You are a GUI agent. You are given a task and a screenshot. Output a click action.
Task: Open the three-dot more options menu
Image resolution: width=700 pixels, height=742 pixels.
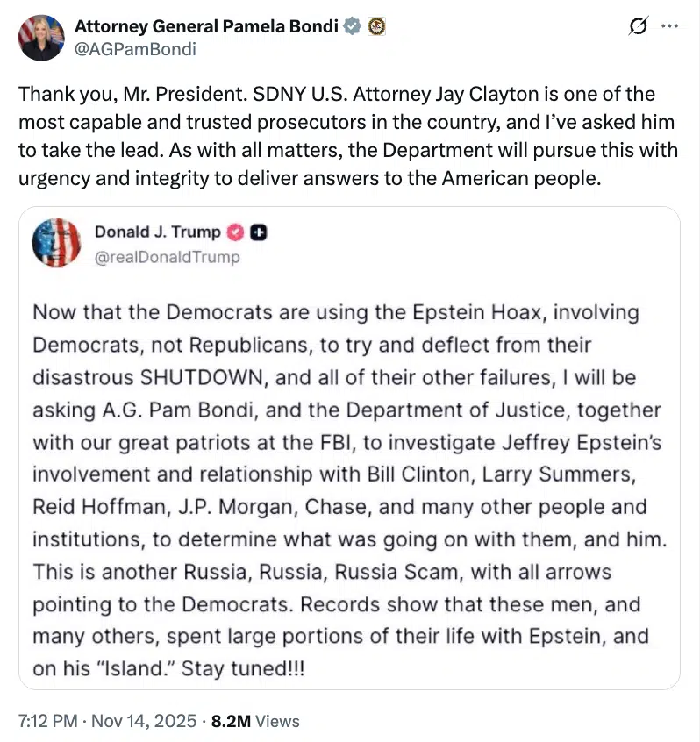tap(669, 26)
